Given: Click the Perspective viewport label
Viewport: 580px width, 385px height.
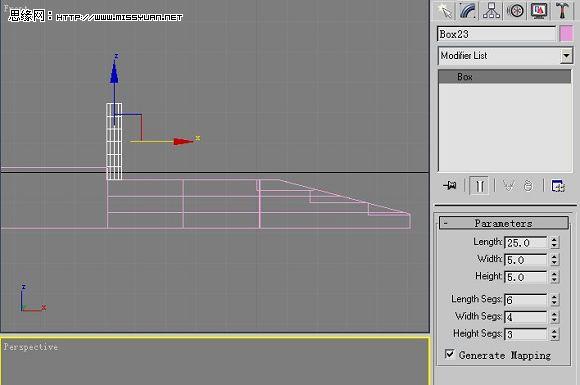Looking at the screenshot, I should [31, 347].
